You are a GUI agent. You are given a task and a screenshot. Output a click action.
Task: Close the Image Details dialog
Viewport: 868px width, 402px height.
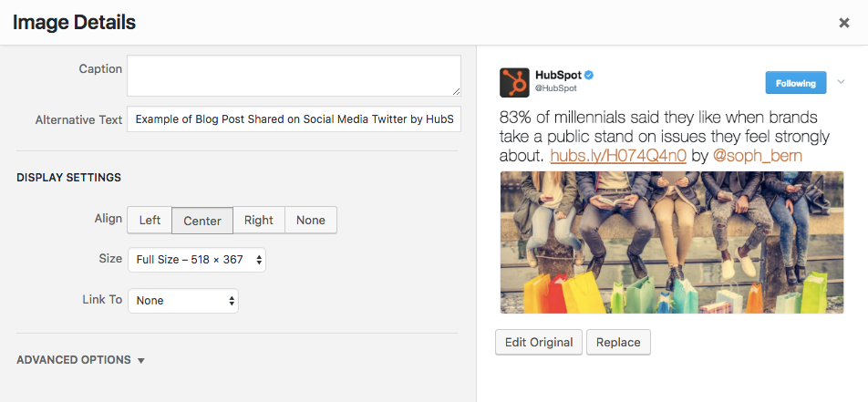click(x=843, y=23)
